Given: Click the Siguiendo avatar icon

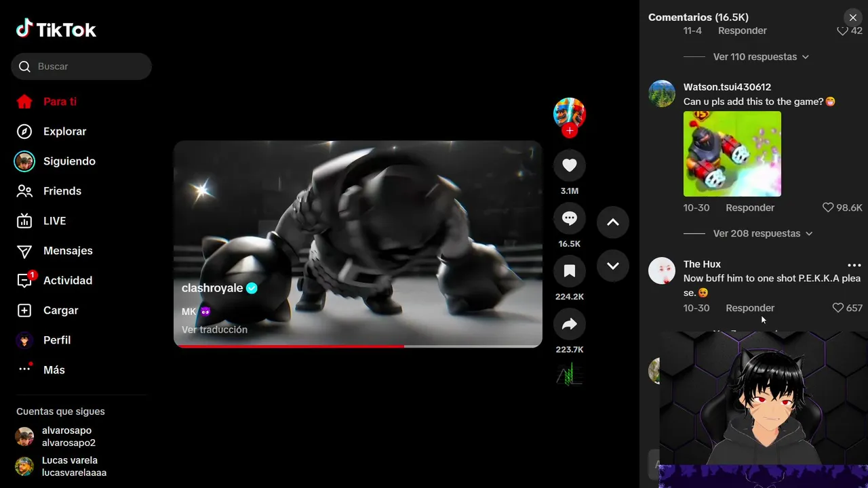Looking at the screenshot, I should (x=24, y=161).
